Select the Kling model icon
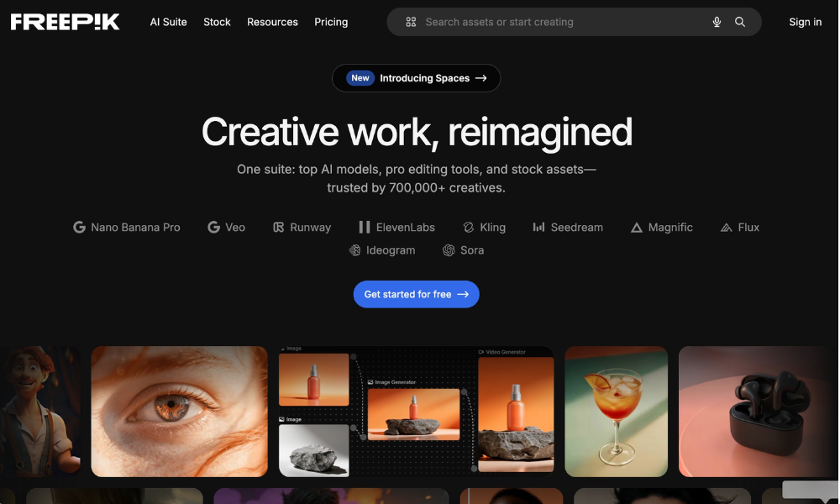840x504 pixels. tap(469, 228)
